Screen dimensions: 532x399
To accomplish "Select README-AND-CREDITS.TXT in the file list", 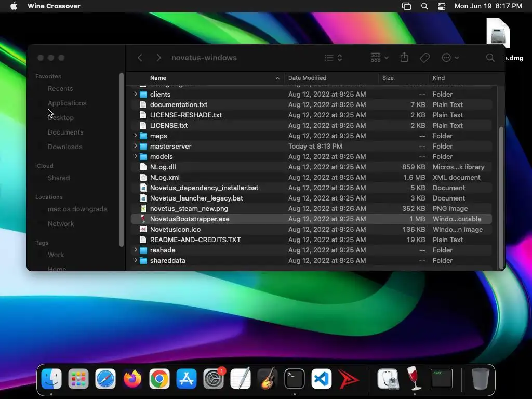I will 195,240.
